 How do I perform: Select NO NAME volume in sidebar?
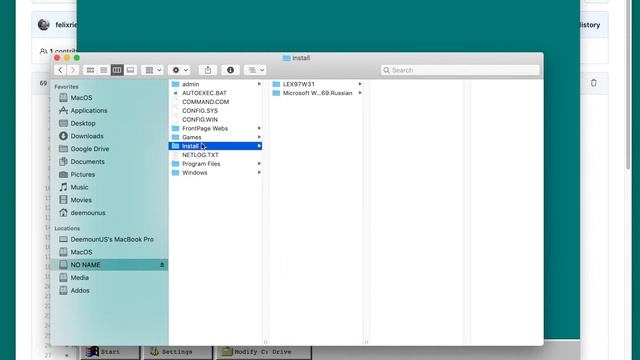(109, 265)
